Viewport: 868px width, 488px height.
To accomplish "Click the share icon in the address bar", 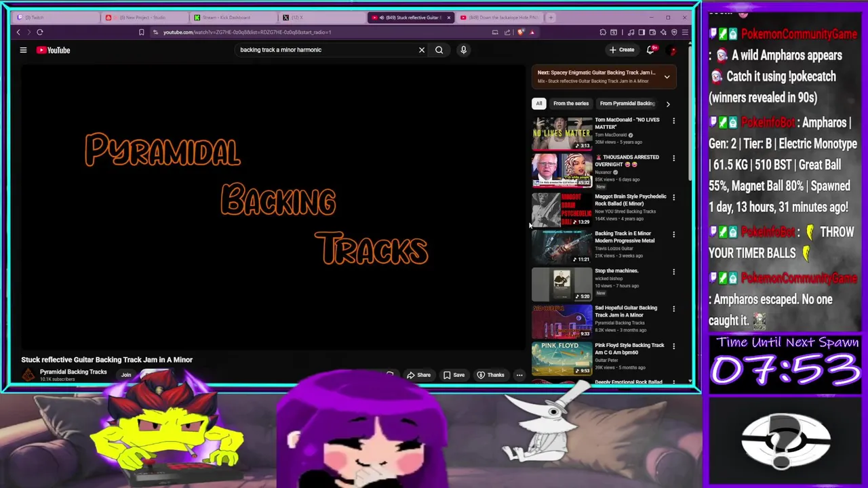I will coord(507,32).
